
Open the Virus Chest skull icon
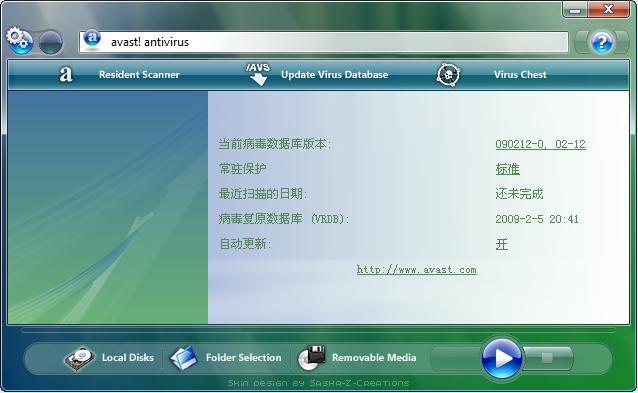448,74
